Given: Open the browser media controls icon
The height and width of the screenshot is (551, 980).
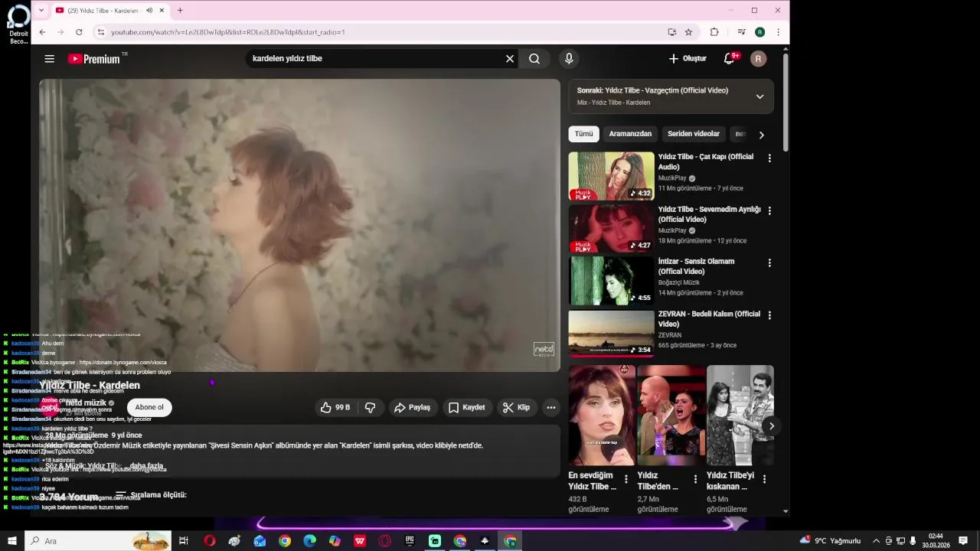Looking at the screenshot, I should (741, 32).
